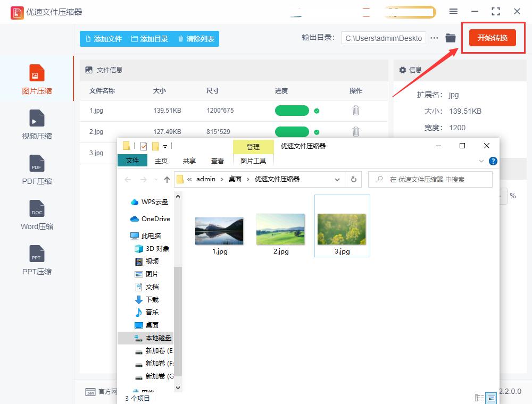
Task: Switch to the 查看 ribbon tab
Action: [218, 160]
